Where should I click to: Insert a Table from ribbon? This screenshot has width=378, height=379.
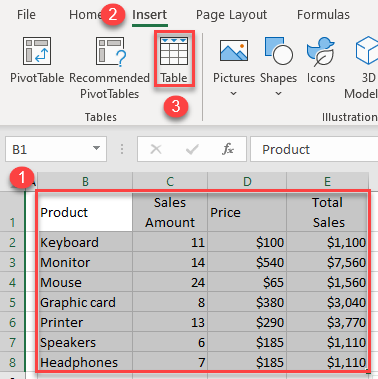[174, 59]
